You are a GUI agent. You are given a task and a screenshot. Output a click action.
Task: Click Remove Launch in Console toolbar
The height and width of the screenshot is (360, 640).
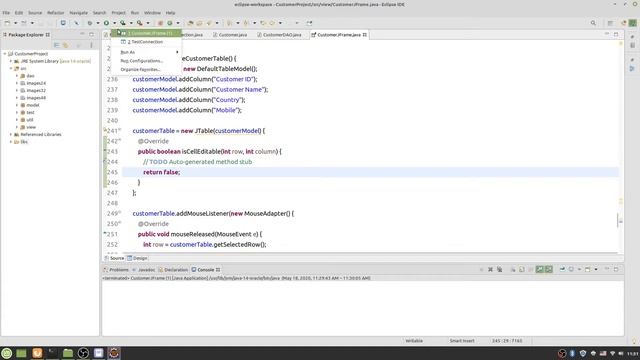490,269
